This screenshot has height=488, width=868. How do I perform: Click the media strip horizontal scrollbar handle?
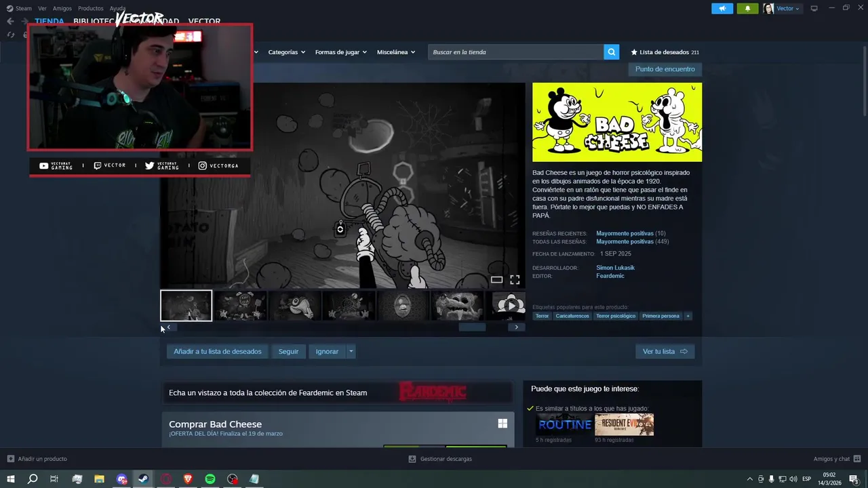point(472,327)
